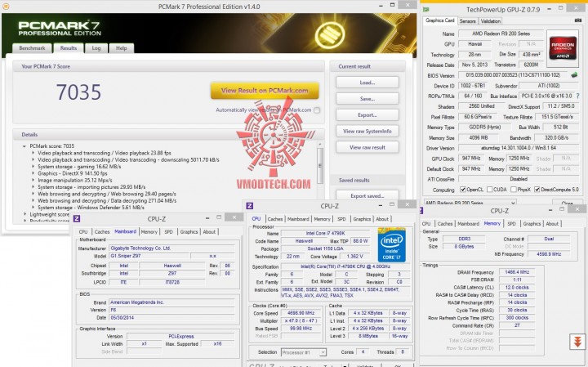The width and height of the screenshot is (588, 367).
Task: Uncheck the OpenCL checkbox in GPU-Z
Action: (463, 190)
